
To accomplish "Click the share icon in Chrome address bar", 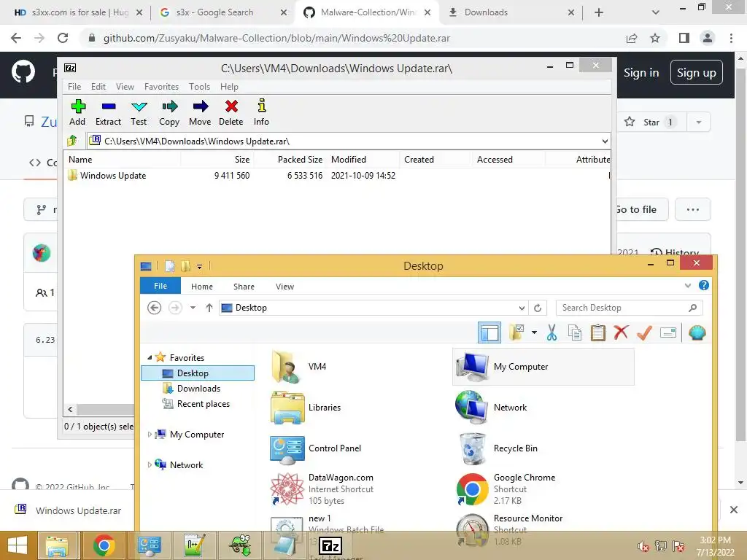I will tap(632, 38).
